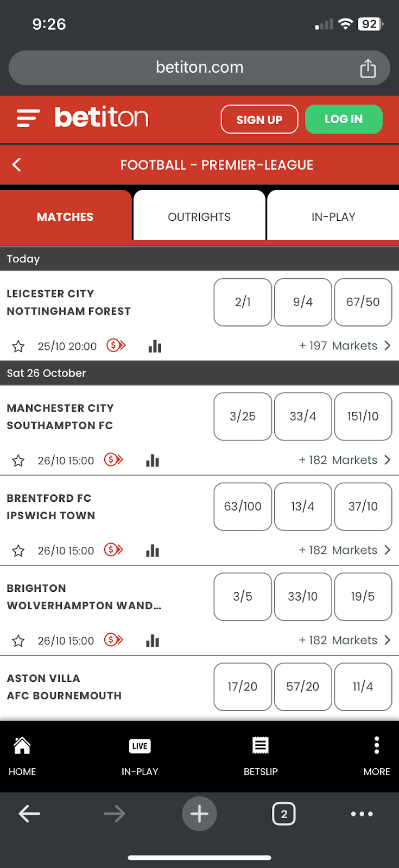Image resolution: width=399 pixels, height=868 pixels.
Task: Tap the share icon in address bar
Action: 368,68
